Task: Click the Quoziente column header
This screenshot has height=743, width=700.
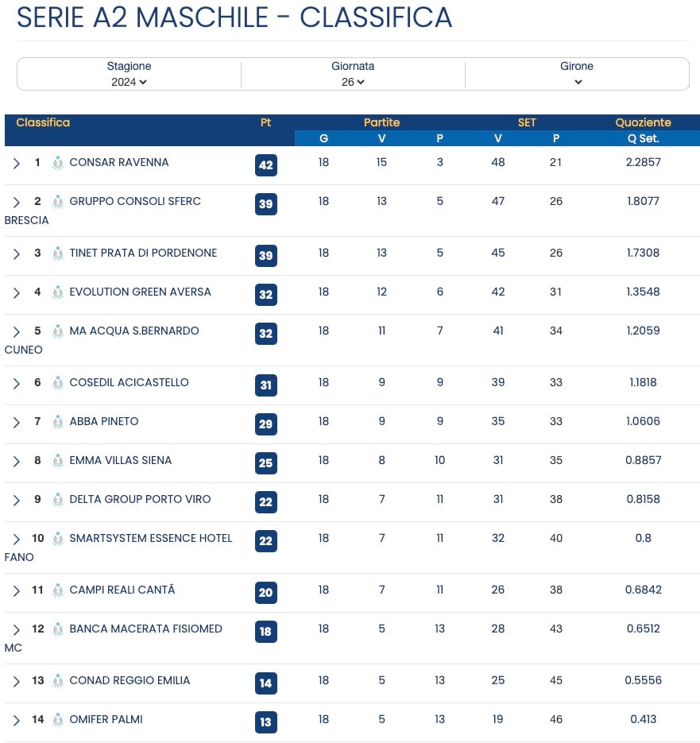Action: pos(643,122)
